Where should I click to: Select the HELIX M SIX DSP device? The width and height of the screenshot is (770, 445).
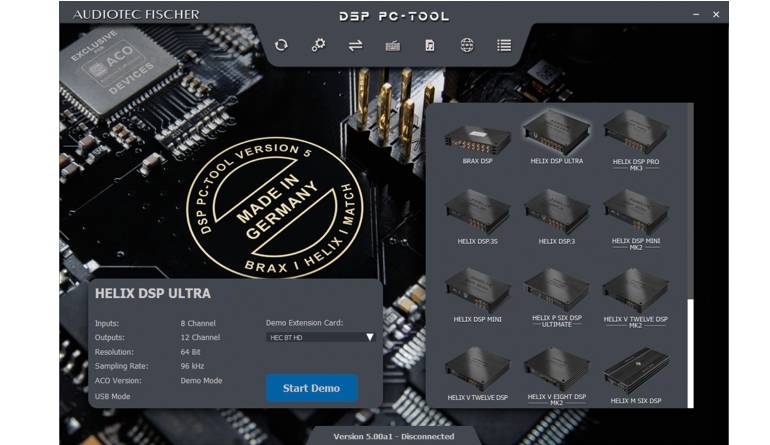click(635, 376)
